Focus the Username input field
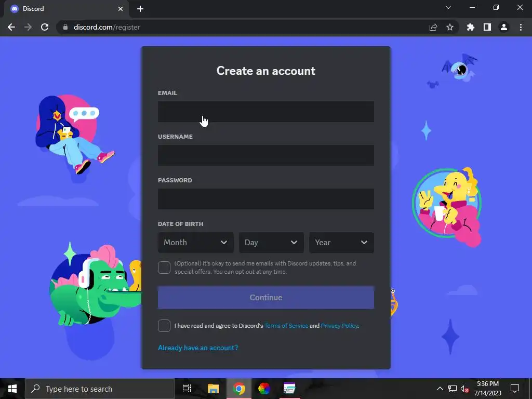This screenshot has width=532, height=399. click(x=265, y=155)
